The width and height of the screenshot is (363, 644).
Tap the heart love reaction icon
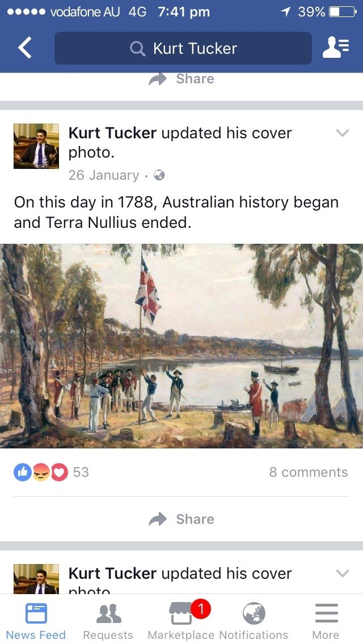point(59,472)
